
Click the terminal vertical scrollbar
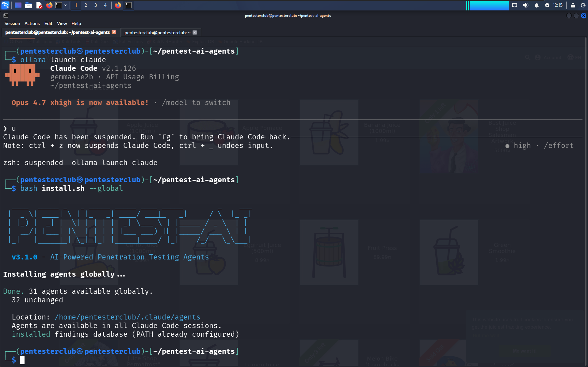coord(586,202)
